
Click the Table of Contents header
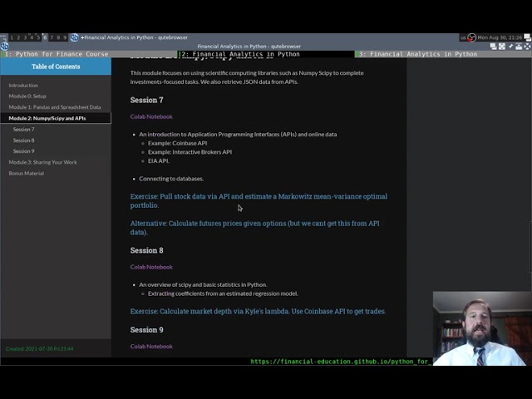tap(56, 66)
